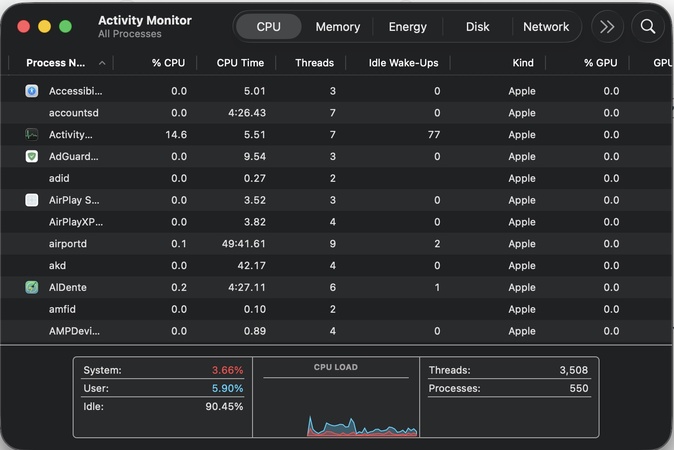Show more toolbar items via double chevron
The width and height of the screenshot is (674, 450).
click(x=607, y=27)
